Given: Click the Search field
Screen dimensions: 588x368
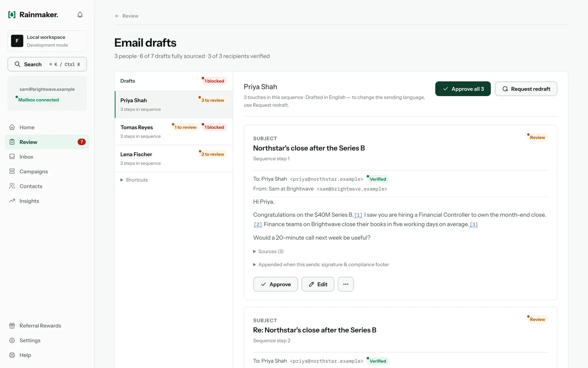Looking at the screenshot, I should coord(47,64).
